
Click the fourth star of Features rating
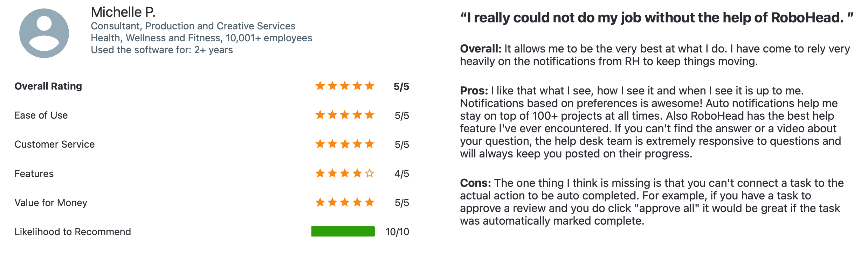(x=357, y=173)
